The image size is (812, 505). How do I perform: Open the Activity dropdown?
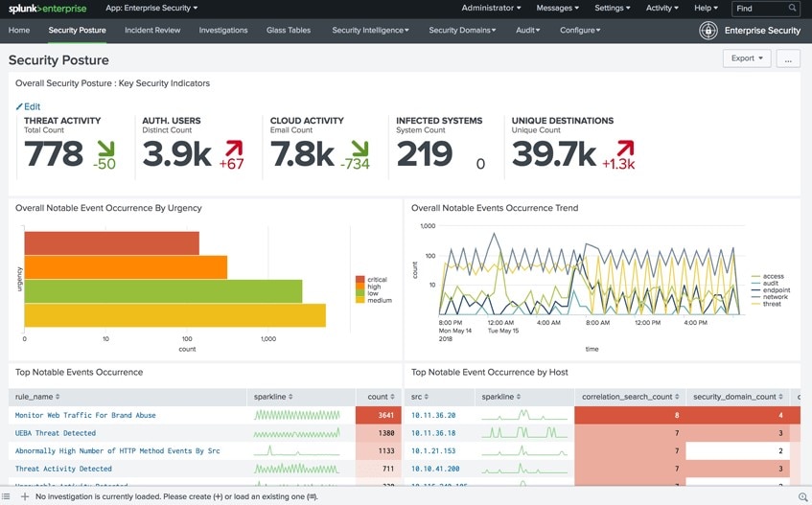click(x=661, y=8)
